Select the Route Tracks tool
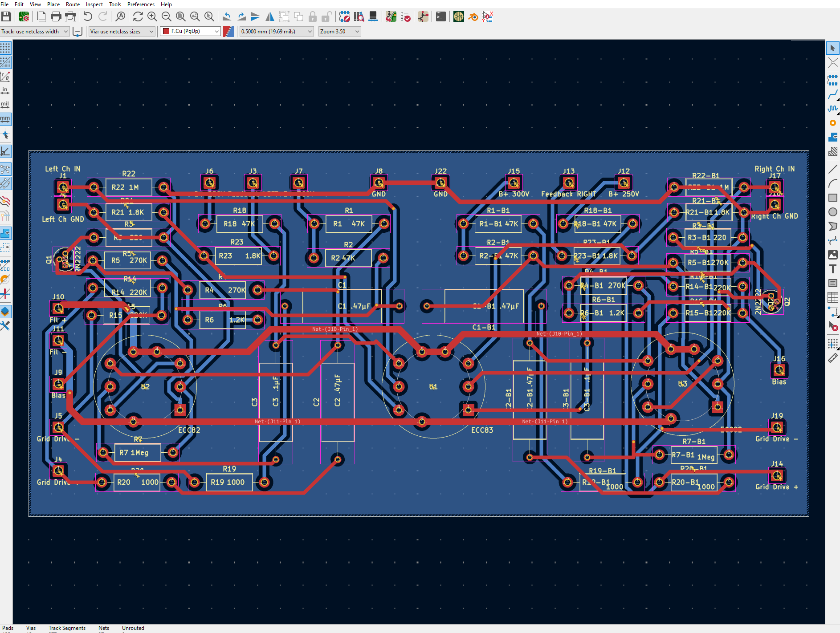 [x=833, y=94]
